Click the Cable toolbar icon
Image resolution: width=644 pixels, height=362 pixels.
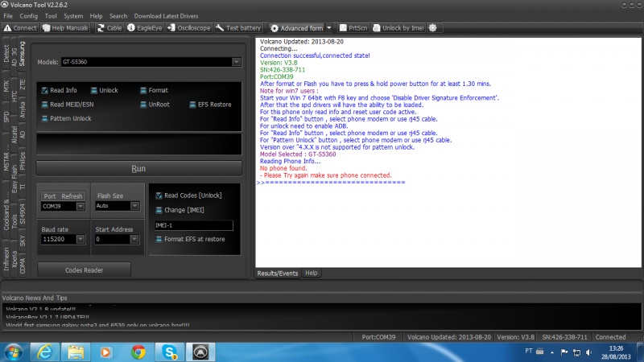coord(109,28)
